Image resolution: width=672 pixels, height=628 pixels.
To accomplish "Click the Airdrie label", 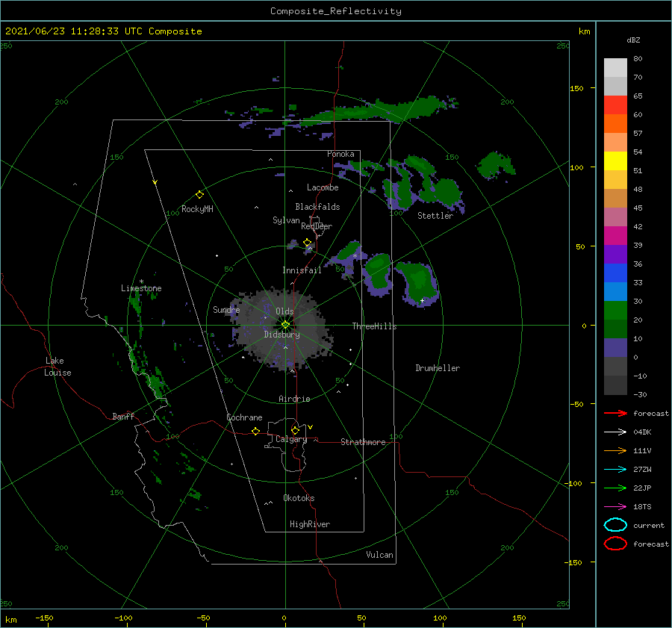I will 294,399.
